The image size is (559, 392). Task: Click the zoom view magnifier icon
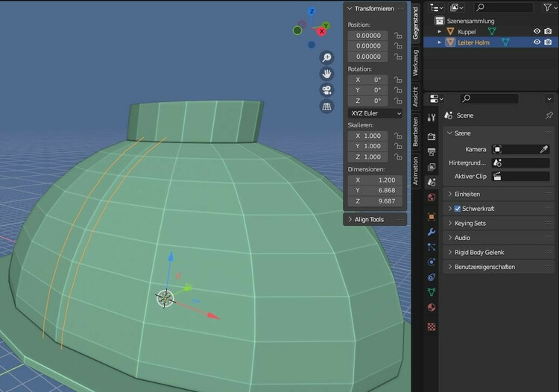(326, 57)
